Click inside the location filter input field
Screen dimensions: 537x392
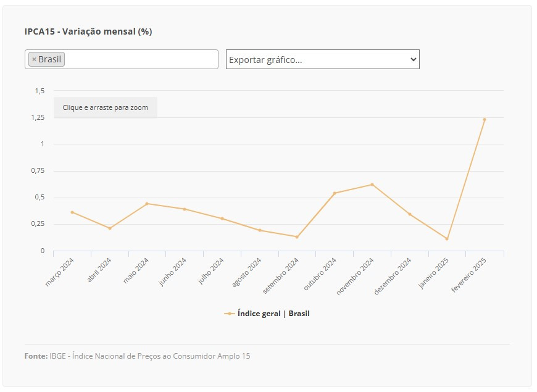141,59
